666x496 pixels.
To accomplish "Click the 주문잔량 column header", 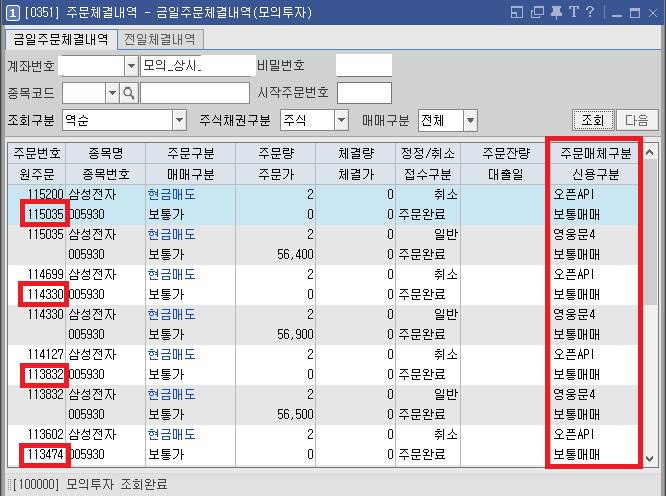I will [x=505, y=153].
